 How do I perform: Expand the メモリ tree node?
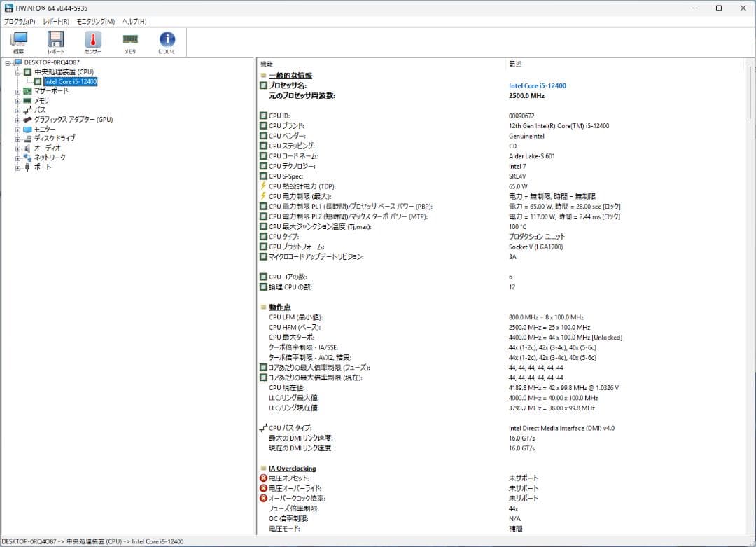coord(17,102)
